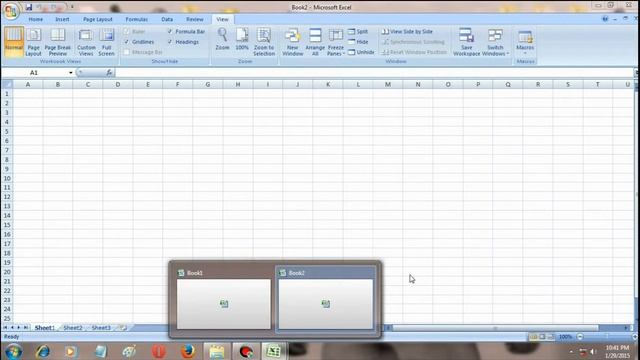
Task: Toggle the Formula Bar checkbox
Action: 170,31
